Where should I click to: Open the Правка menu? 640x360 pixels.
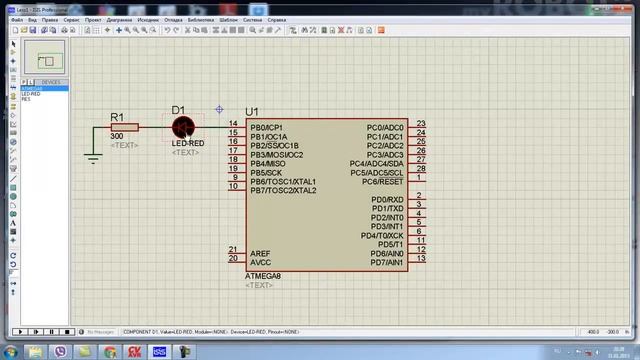(50, 20)
